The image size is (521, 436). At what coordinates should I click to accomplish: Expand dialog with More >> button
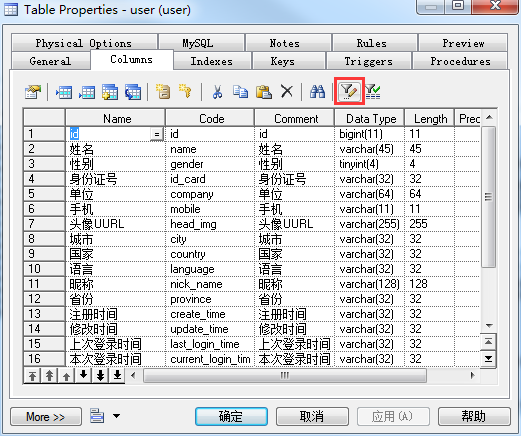coord(46,417)
